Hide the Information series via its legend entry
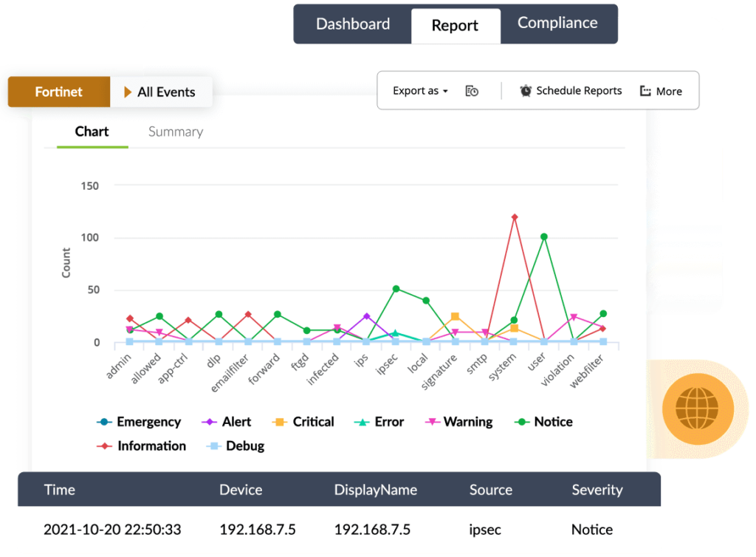 click(148, 445)
